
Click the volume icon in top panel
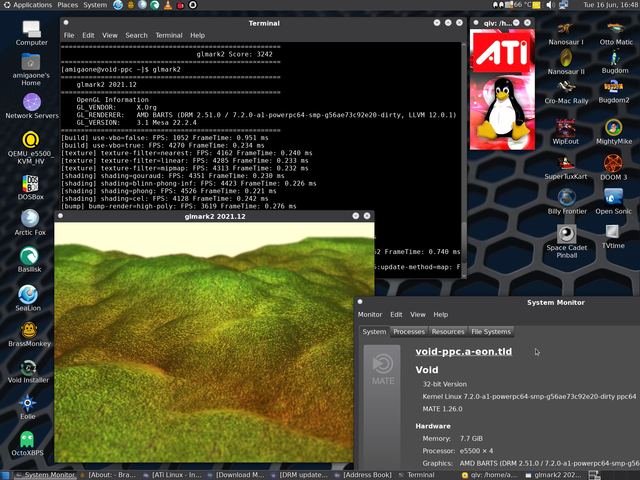click(x=550, y=5)
